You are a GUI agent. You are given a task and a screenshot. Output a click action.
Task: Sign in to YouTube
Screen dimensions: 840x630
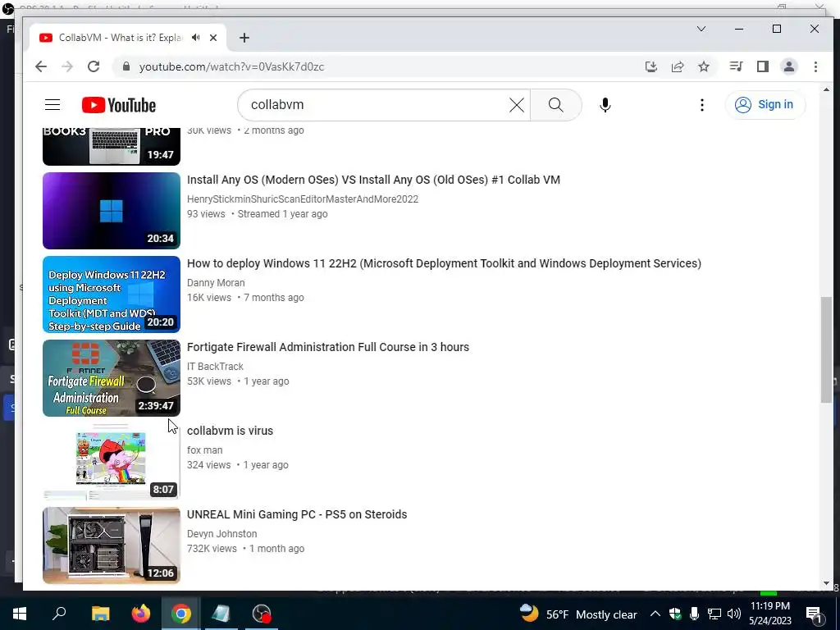pos(765,104)
